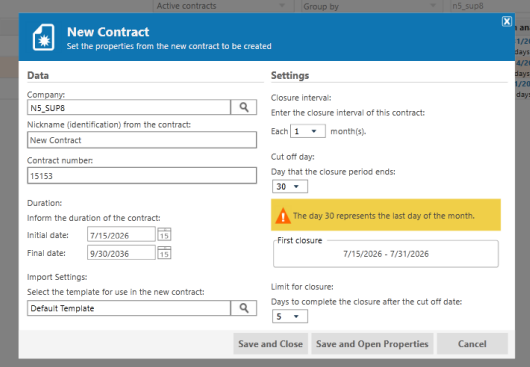Click Save and Open Properties button
Screen dimensions: 530x367
372,344
